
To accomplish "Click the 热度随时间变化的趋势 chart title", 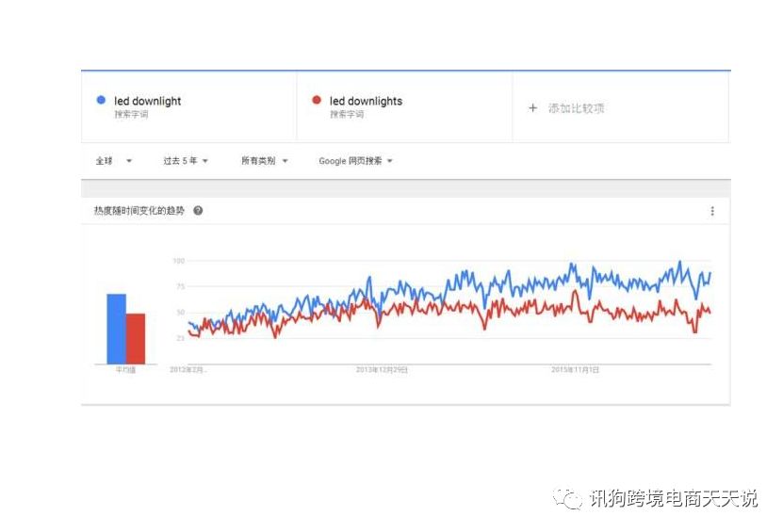I will tap(139, 211).
